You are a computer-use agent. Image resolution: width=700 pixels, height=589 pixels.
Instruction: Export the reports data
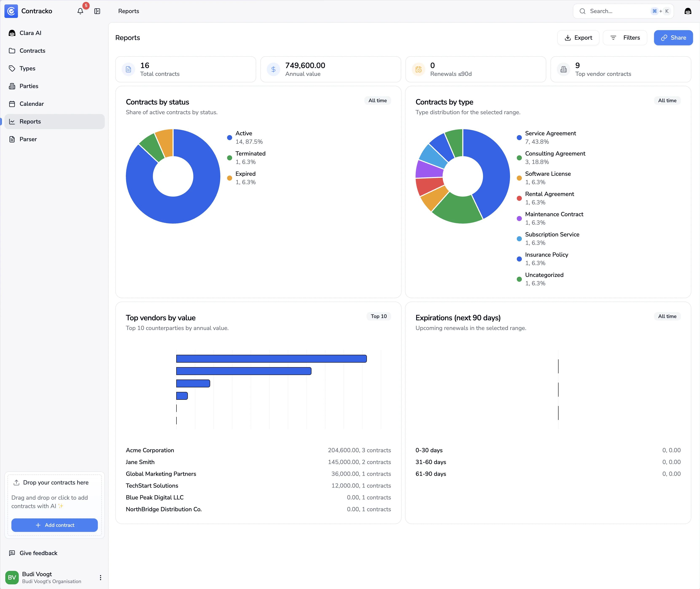(578, 37)
